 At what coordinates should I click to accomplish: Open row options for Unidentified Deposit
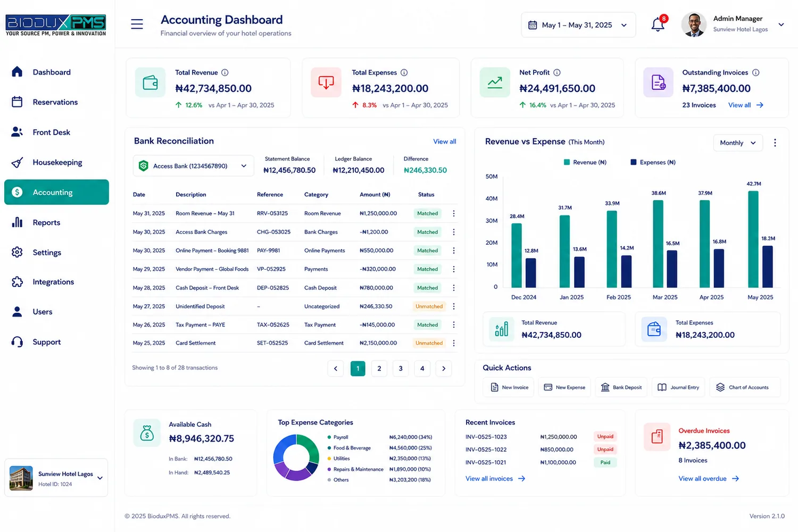click(x=454, y=306)
